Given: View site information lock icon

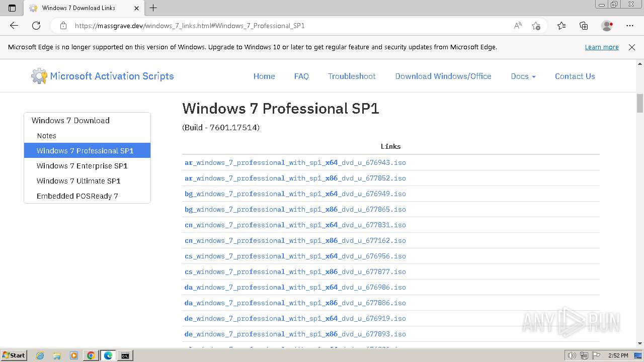Looking at the screenshot, I should tap(63, 26).
